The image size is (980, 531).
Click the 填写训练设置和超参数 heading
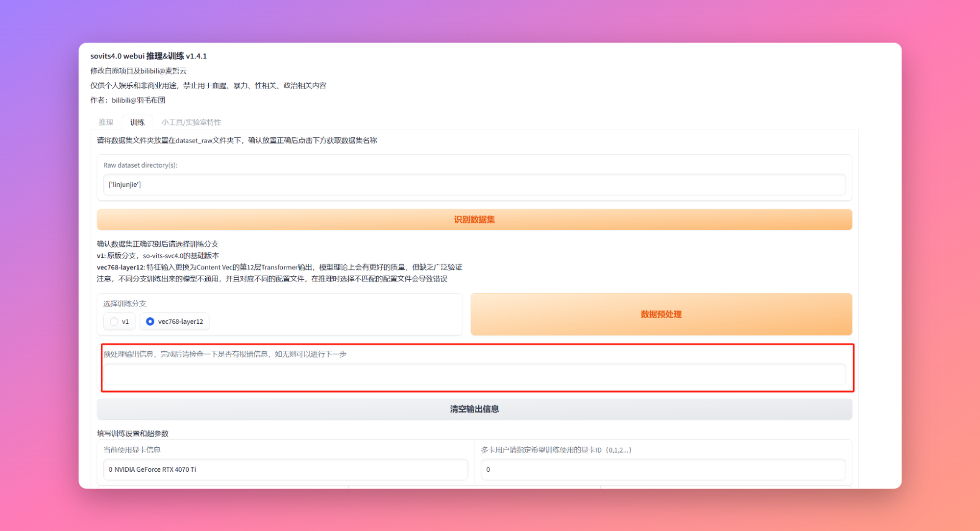133,434
